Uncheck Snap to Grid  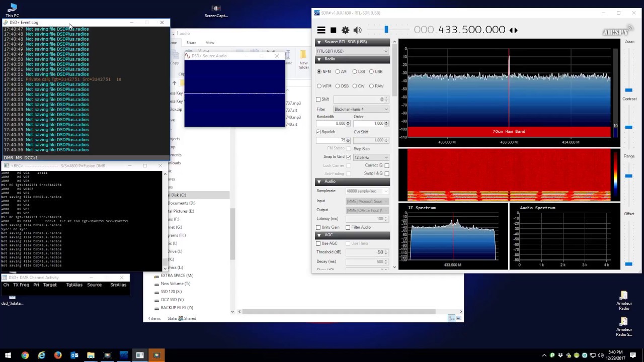[x=348, y=157]
